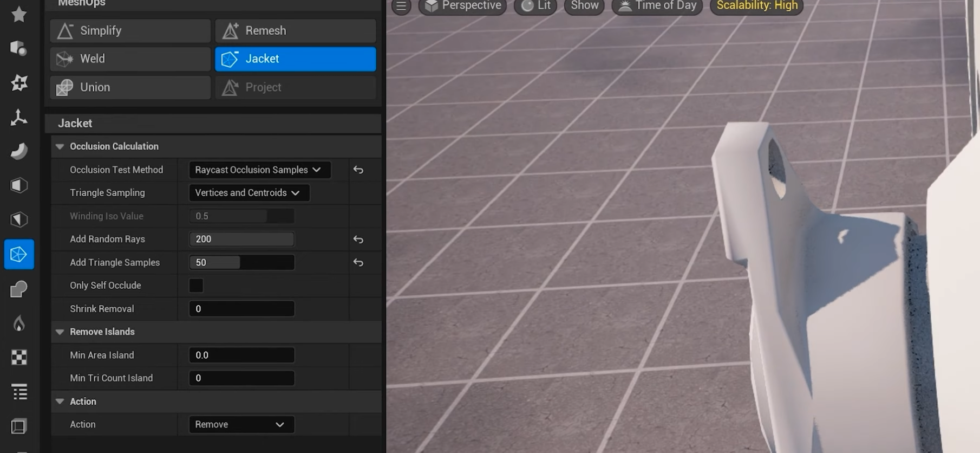Reset Add Random Rays to default

tap(358, 240)
